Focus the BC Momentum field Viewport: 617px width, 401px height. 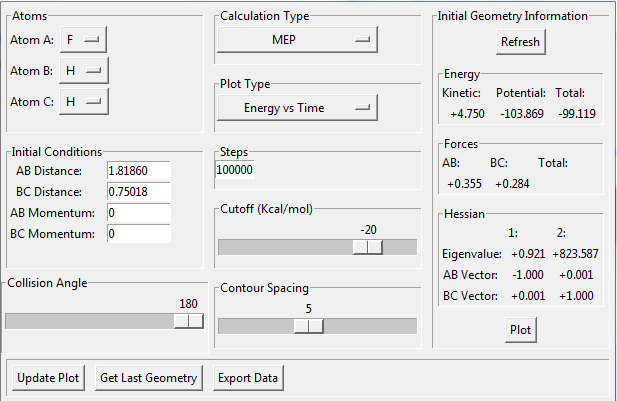[138, 234]
